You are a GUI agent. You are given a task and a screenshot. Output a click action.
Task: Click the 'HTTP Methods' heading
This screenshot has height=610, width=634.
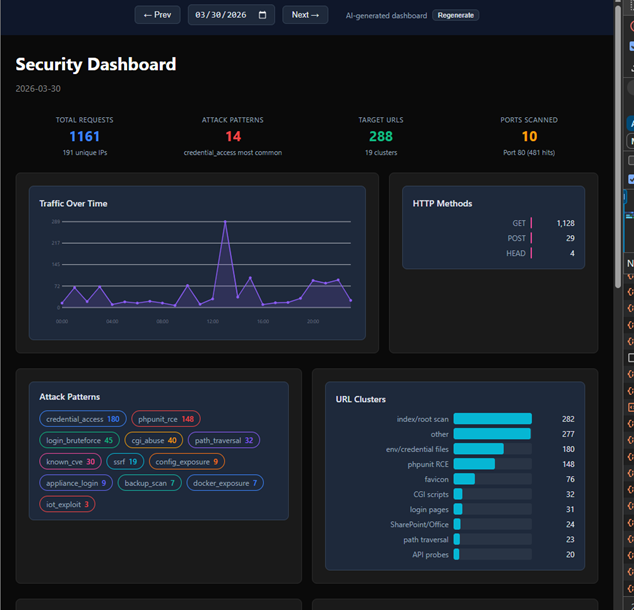(442, 203)
